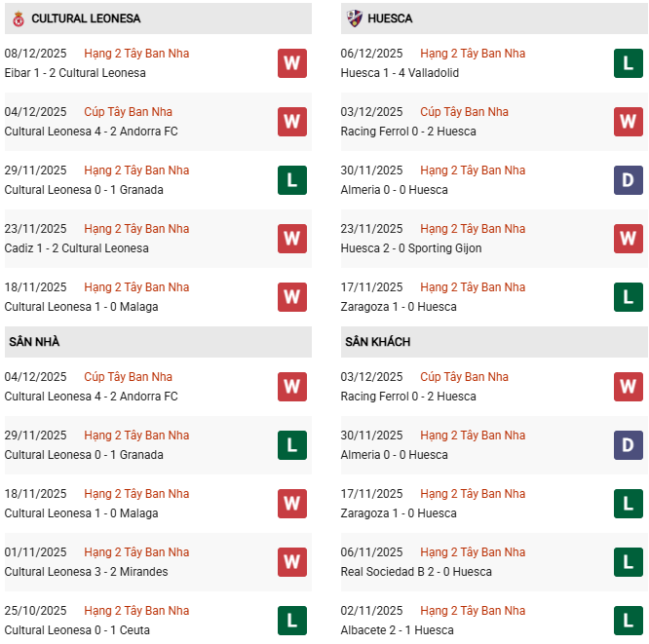
Task: Click the W badge for Huesca 2 - 0 Sporting Gijon
Action: [628, 239]
